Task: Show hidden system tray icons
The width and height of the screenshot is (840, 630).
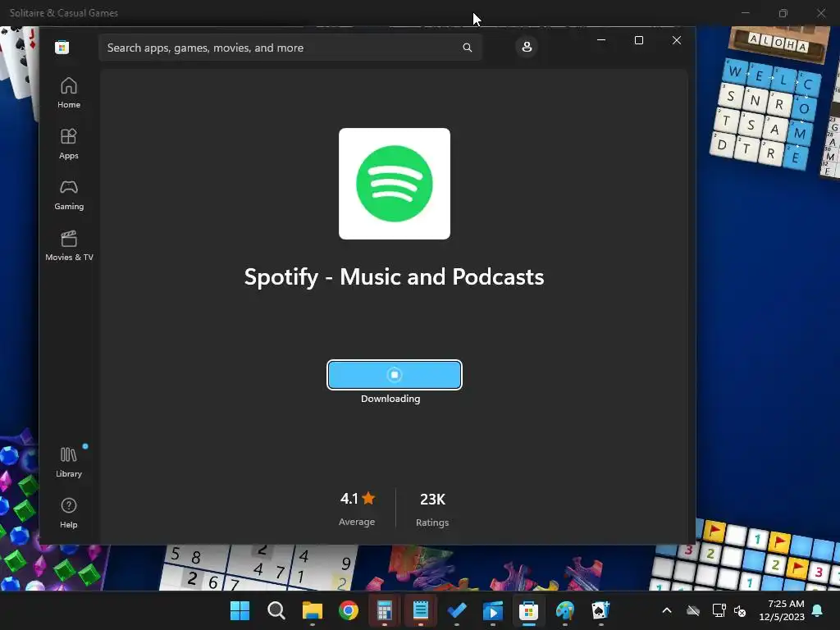Action: click(667, 610)
